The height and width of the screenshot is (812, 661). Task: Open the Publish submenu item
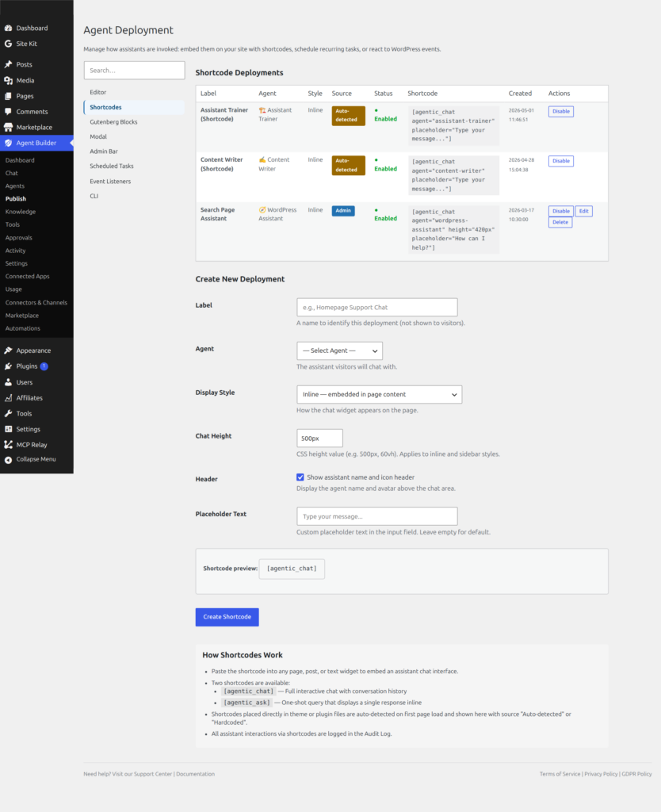point(16,199)
